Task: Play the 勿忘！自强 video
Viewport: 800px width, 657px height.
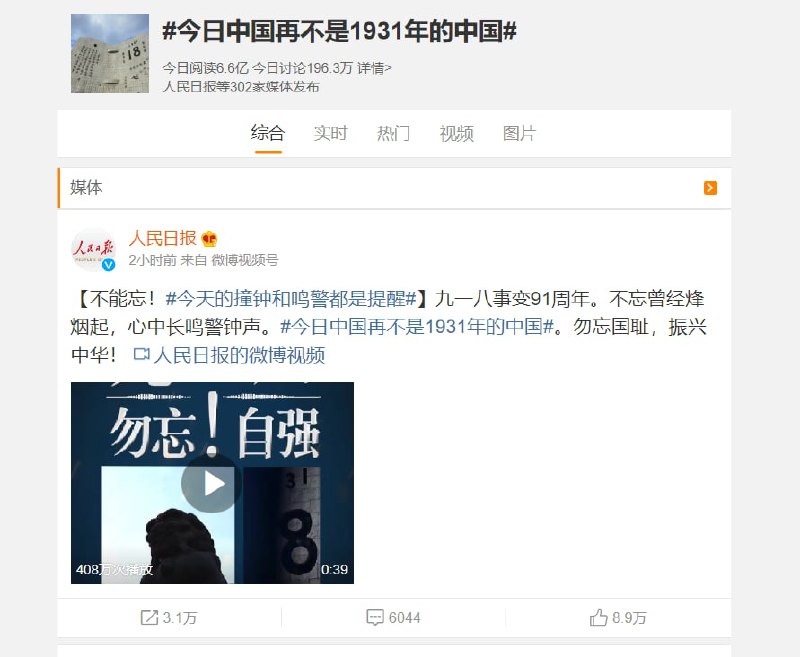Action: [211, 484]
